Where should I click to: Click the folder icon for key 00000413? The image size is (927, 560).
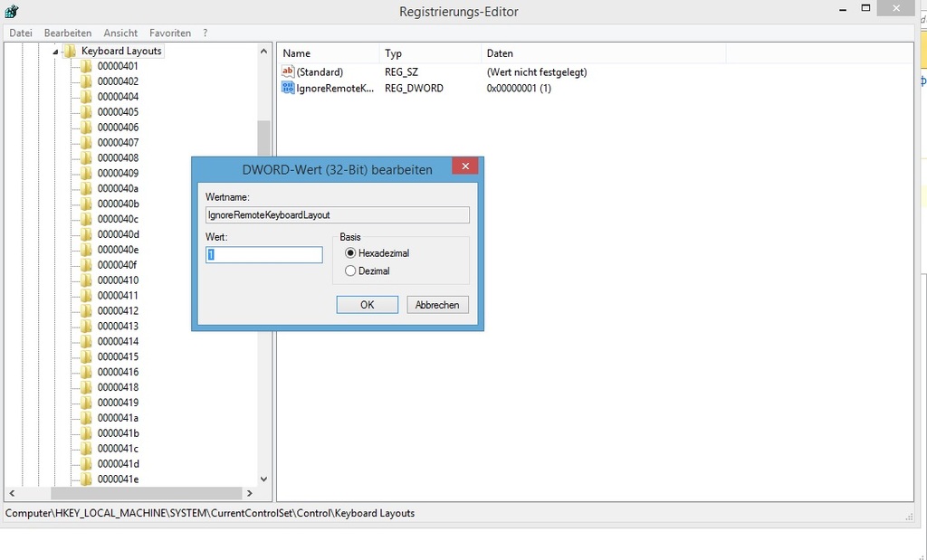86,326
